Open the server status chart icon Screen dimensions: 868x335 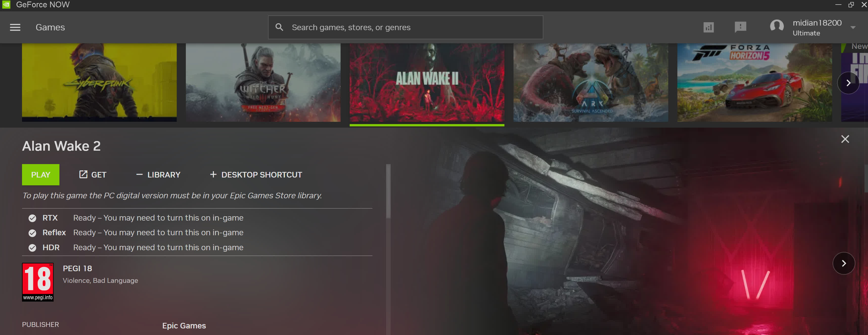(x=708, y=27)
